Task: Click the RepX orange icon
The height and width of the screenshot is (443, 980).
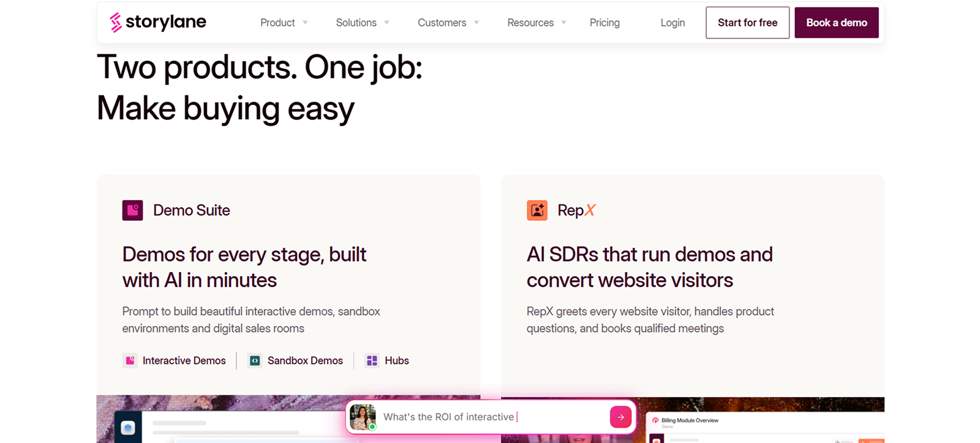Action: [537, 210]
